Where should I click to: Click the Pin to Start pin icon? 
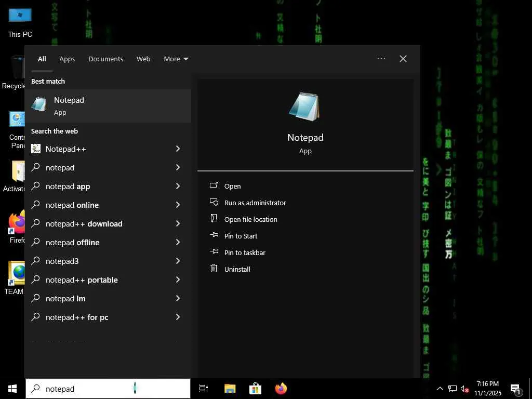click(x=214, y=235)
